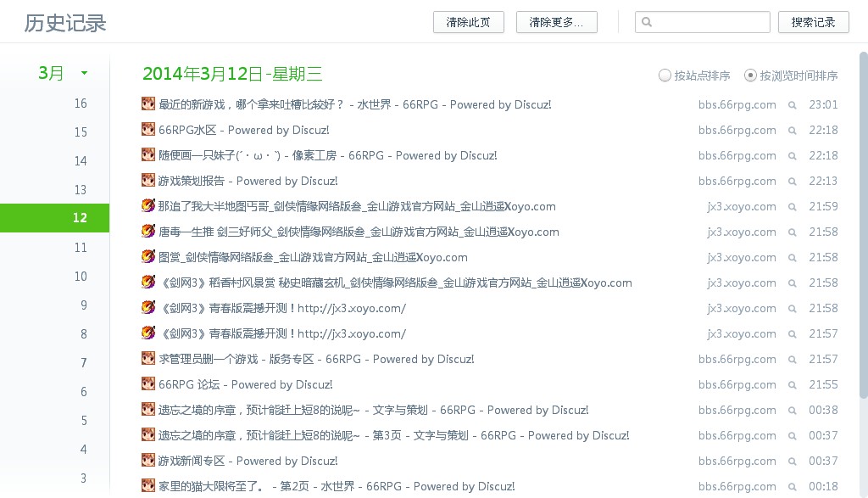Select day 16 in the date sidebar

81,104
